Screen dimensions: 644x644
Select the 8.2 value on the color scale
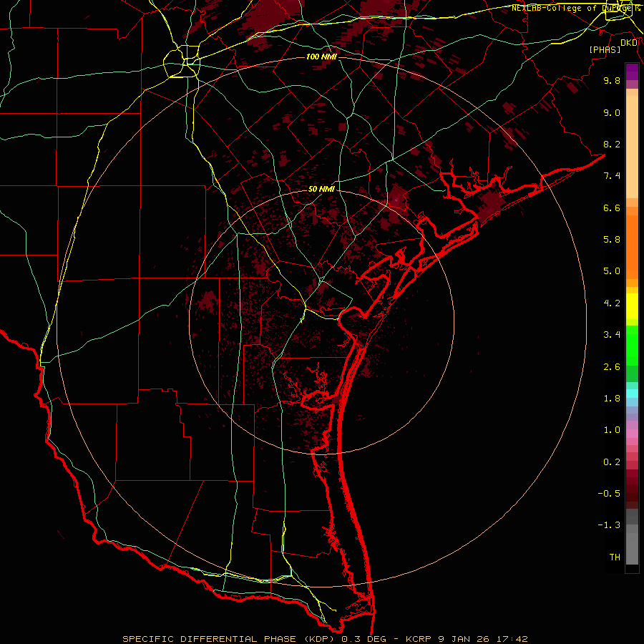coord(612,144)
